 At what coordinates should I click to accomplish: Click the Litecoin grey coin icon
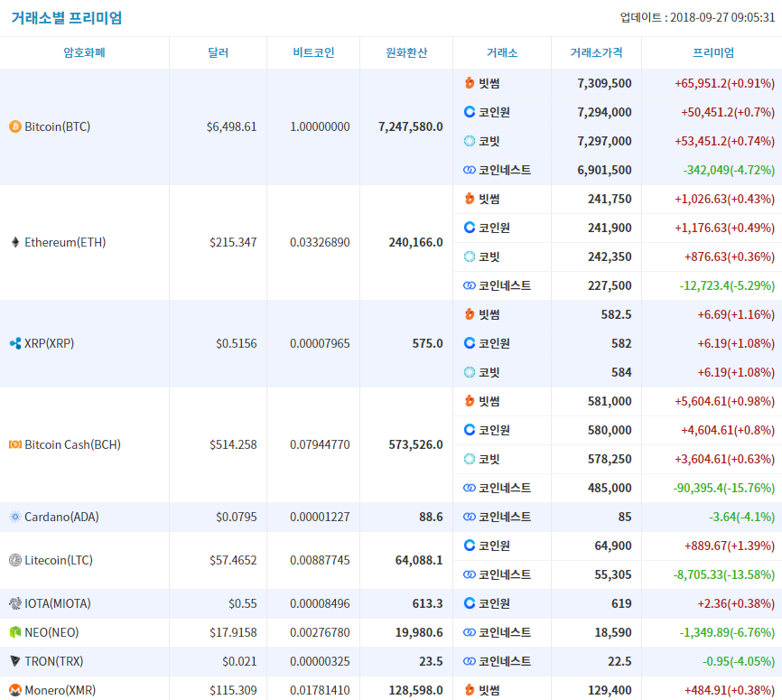pos(15,560)
